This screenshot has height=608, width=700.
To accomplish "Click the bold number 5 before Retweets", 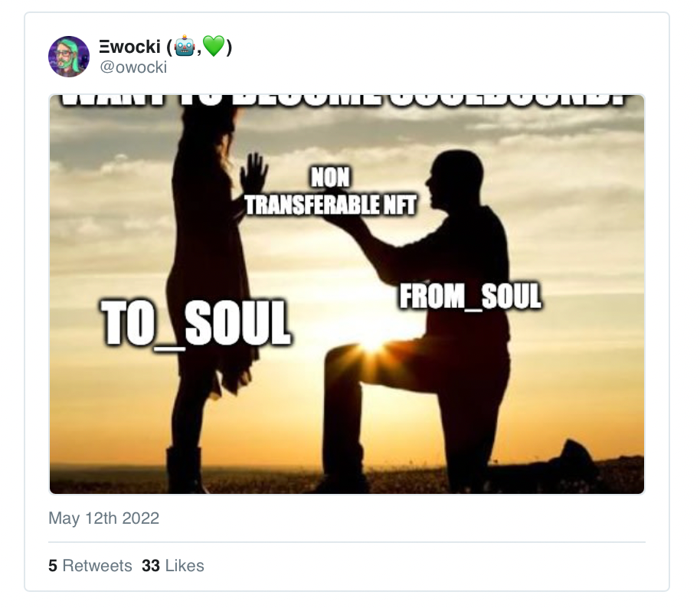I will (x=53, y=566).
